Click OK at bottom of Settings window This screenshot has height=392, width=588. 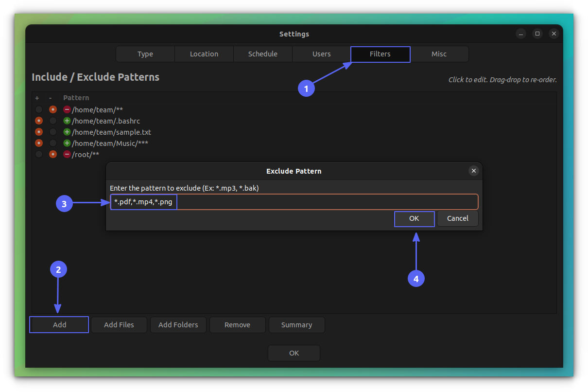[x=294, y=353]
